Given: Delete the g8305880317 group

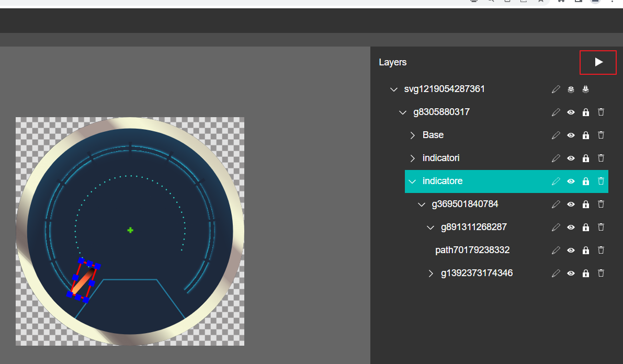Looking at the screenshot, I should [601, 112].
